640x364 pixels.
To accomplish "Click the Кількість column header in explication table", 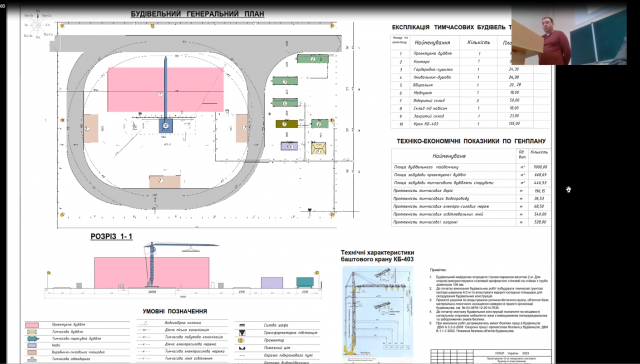I will pyautogui.click(x=479, y=42).
